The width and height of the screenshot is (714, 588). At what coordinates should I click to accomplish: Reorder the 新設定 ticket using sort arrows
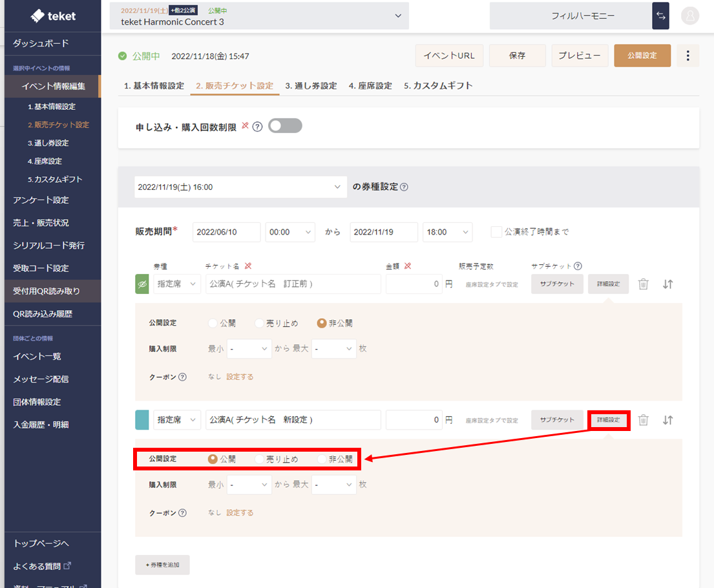coord(667,420)
